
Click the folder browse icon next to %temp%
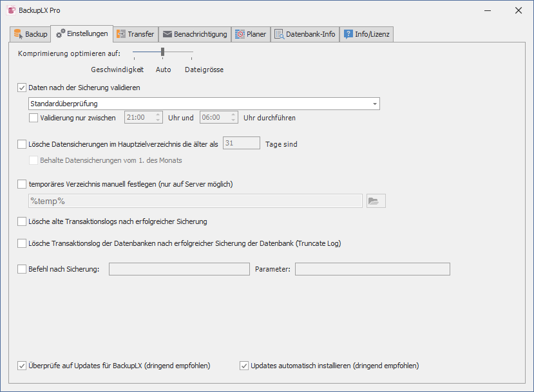click(x=374, y=201)
